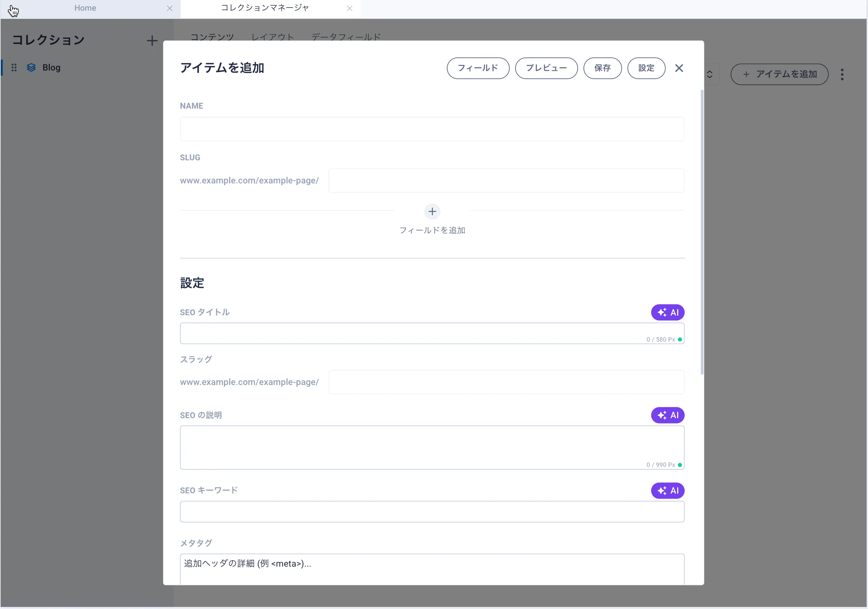Image resolution: width=868 pixels, height=609 pixels.
Task: Click the round plus icon above フィールドを追加
Action: coord(432,212)
